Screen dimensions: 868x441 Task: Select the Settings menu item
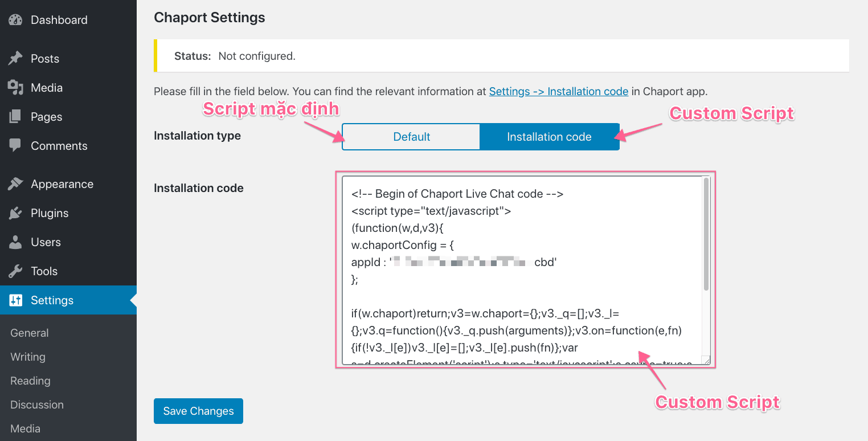68,300
